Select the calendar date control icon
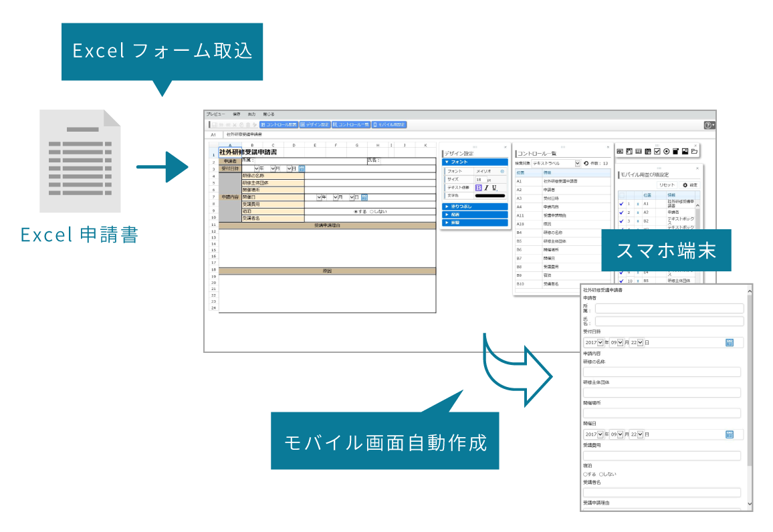773x532 pixels. coord(648,152)
